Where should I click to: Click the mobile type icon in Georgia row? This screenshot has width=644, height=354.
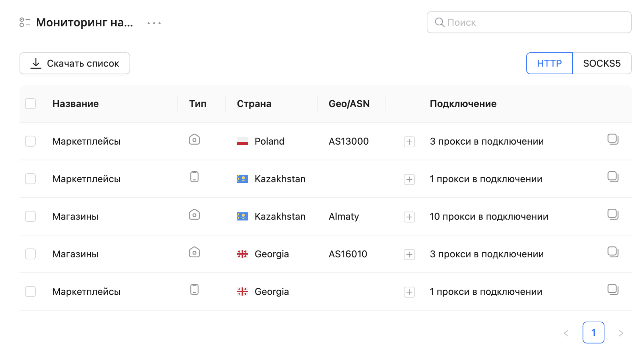pyautogui.click(x=194, y=290)
